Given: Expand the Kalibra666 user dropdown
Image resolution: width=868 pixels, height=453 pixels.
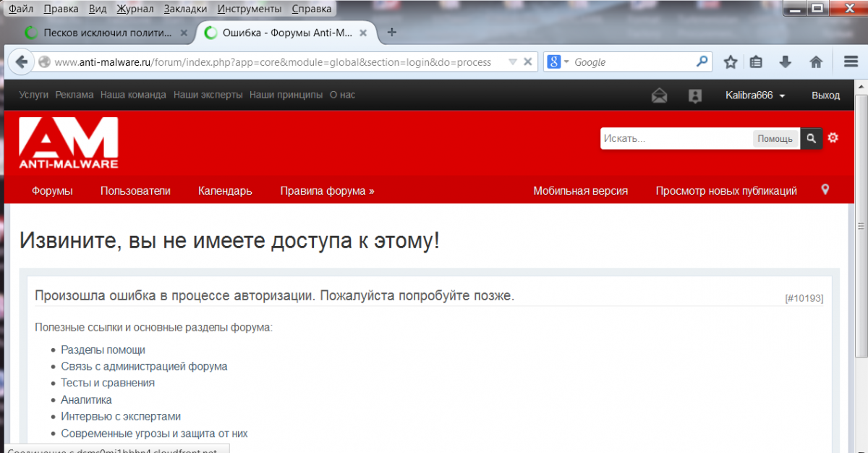Looking at the screenshot, I should (x=755, y=96).
